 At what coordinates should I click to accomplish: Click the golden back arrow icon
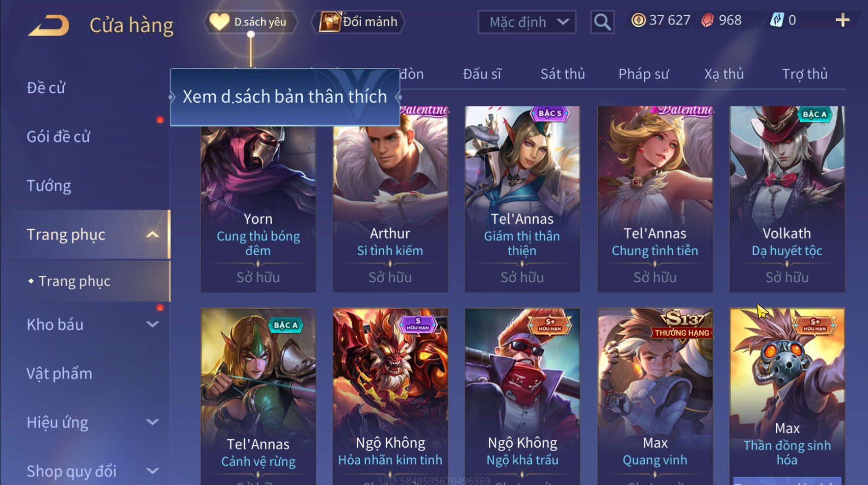[49, 26]
